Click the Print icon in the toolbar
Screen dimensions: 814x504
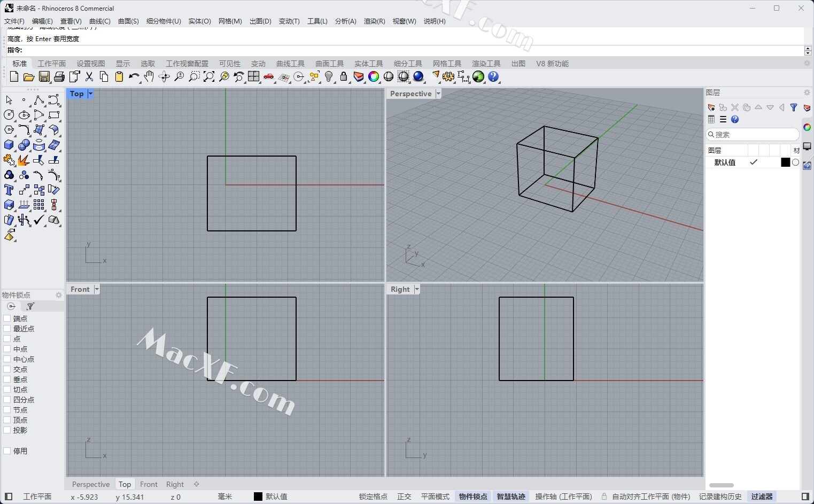59,76
